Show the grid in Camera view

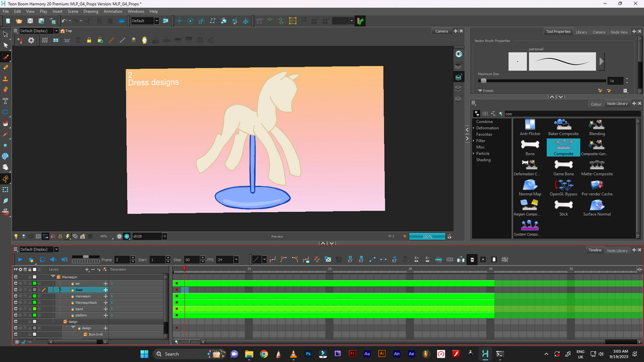[x=45, y=40]
